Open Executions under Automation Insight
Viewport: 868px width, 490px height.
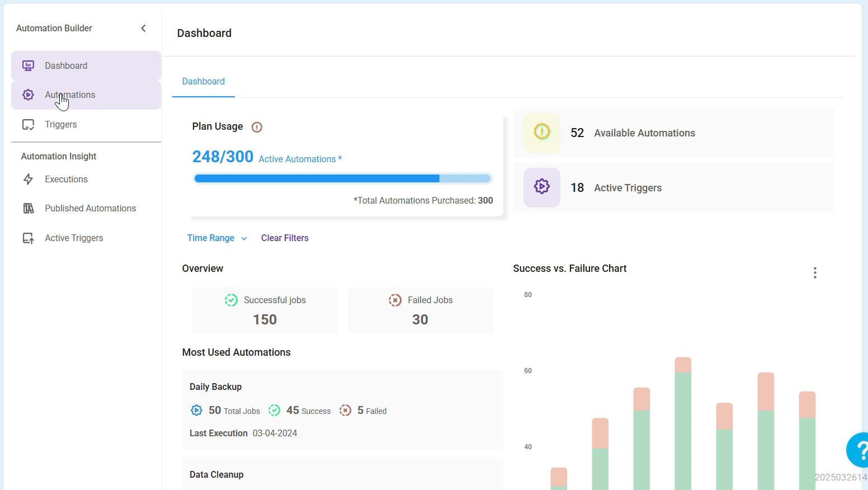86,179
